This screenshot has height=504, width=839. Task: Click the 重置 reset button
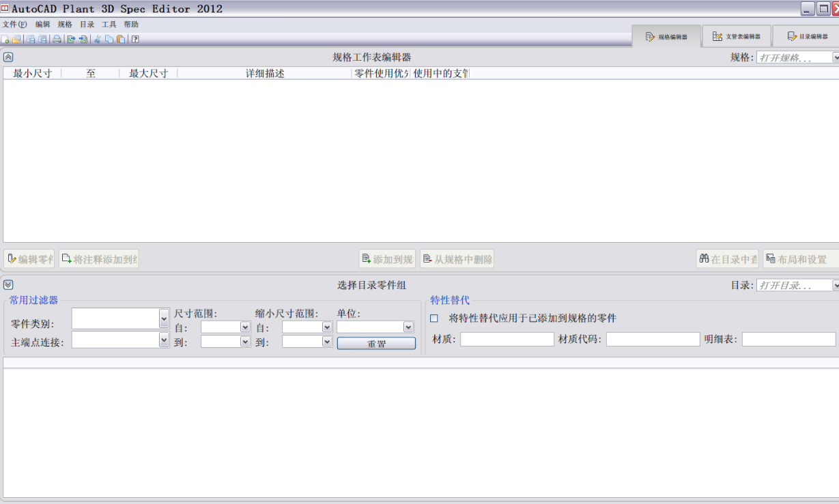(x=376, y=344)
